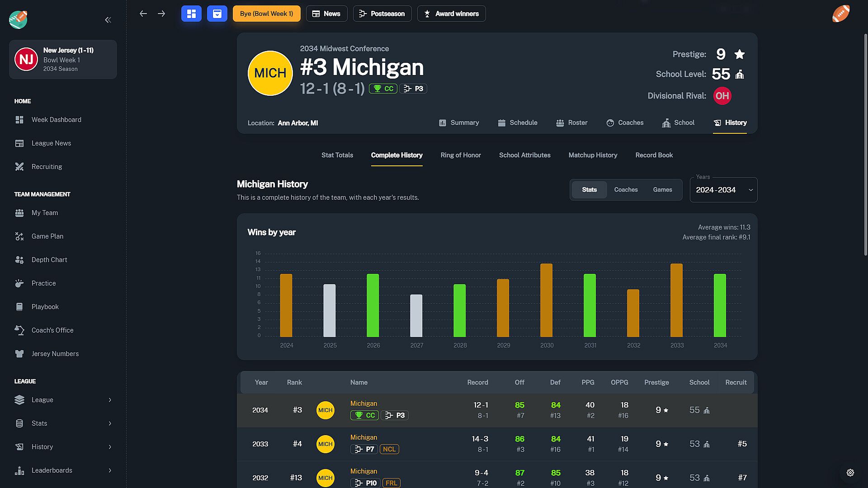This screenshot has width=868, height=488.
Task: Open the settings gear icon
Action: tap(850, 473)
